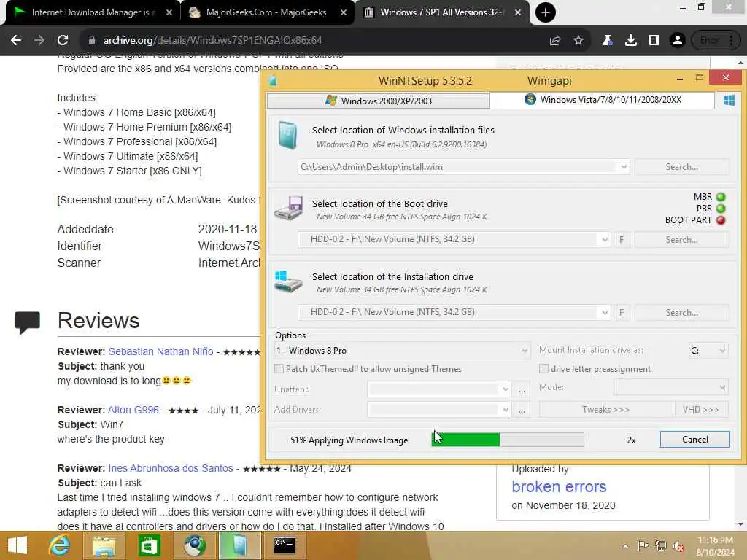Open a new browser tab
The height and width of the screenshot is (560, 747).
point(546,12)
